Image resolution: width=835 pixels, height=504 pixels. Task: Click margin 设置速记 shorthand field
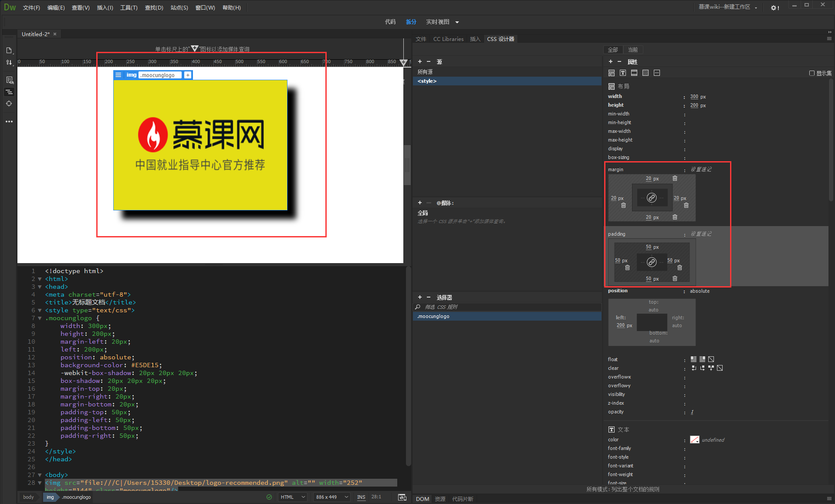701,169
